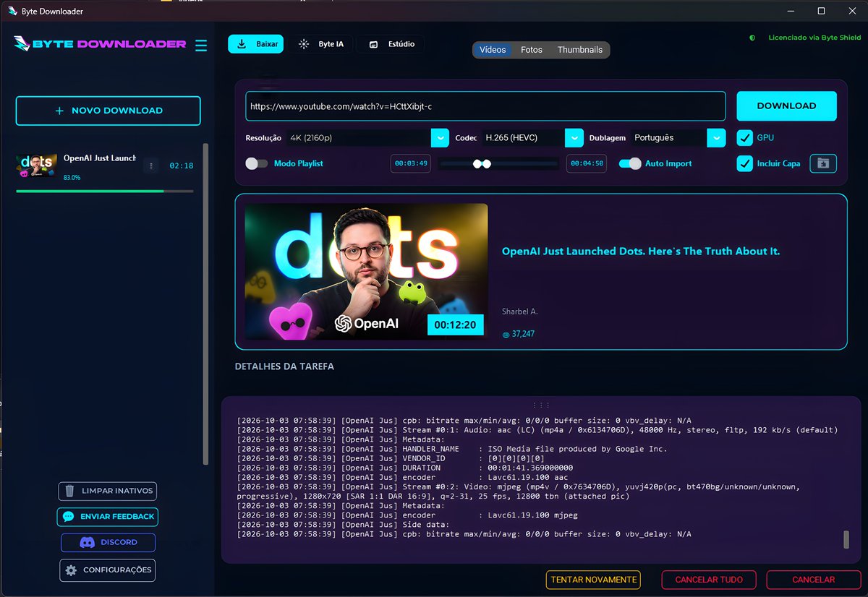Click the Cancelar button
The width and height of the screenshot is (868, 597).
tap(814, 580)
